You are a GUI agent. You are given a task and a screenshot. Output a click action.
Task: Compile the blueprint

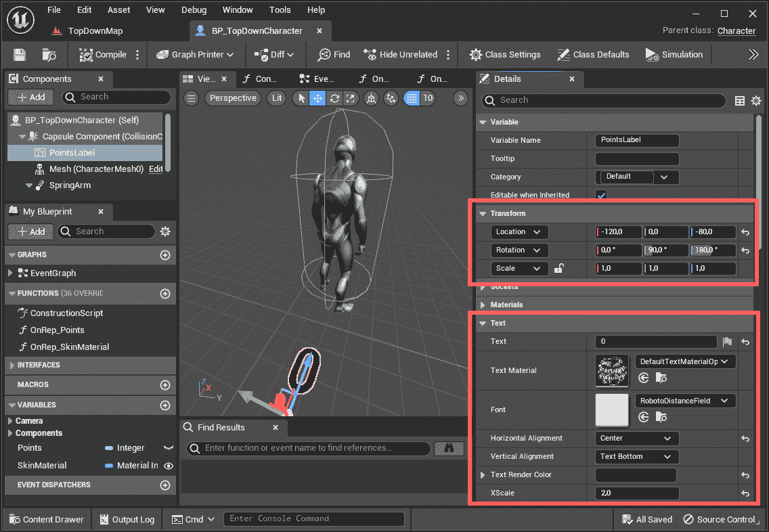tap(103, 55)
